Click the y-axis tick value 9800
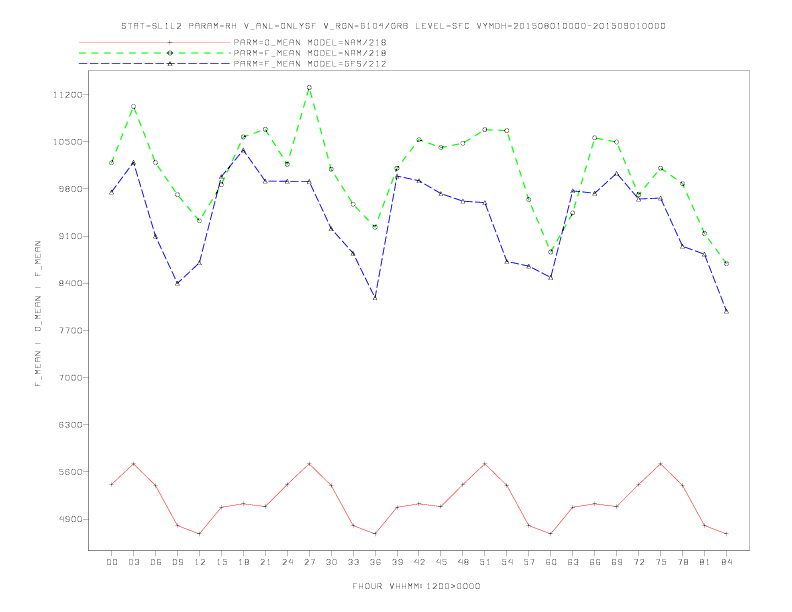This screenshot has height=612, width=792. (x=70, y=189)
